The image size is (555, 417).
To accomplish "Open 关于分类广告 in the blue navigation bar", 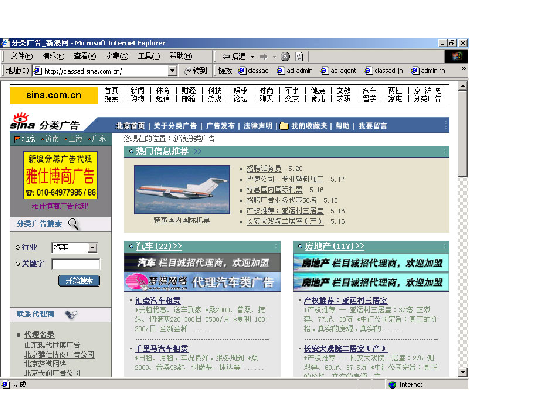I will coord(175,126).
